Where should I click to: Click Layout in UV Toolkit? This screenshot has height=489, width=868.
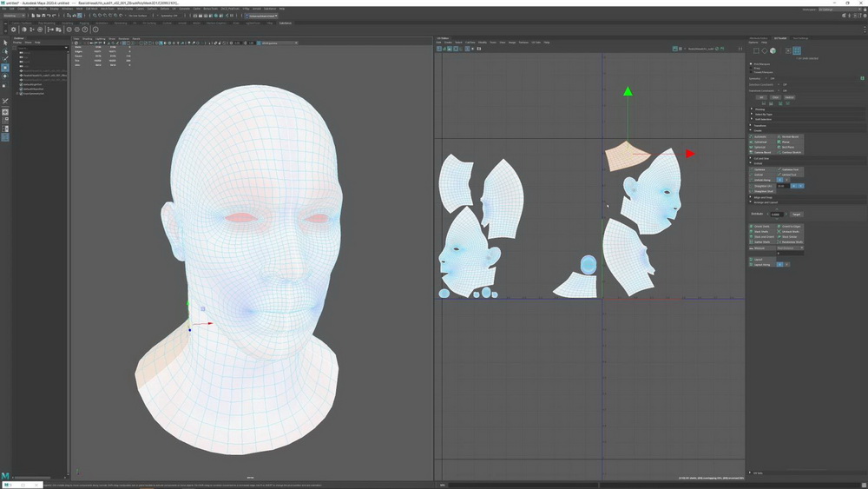[762, 260]
